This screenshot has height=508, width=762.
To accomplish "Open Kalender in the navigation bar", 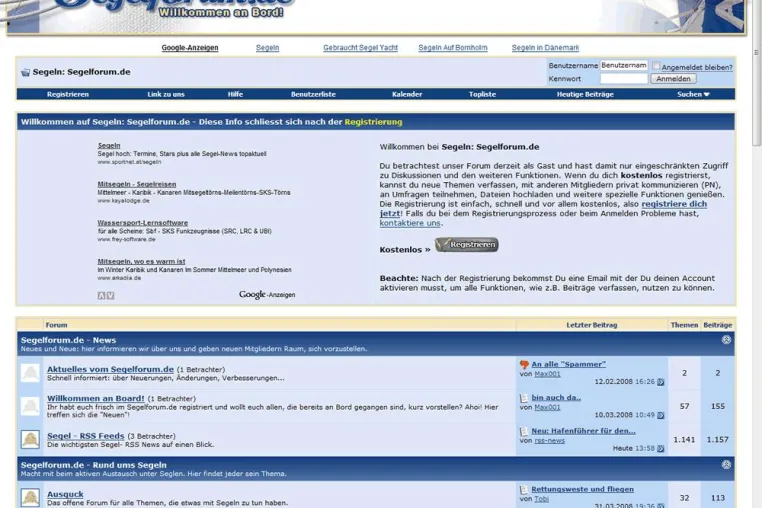I will [x=407, y=94].
